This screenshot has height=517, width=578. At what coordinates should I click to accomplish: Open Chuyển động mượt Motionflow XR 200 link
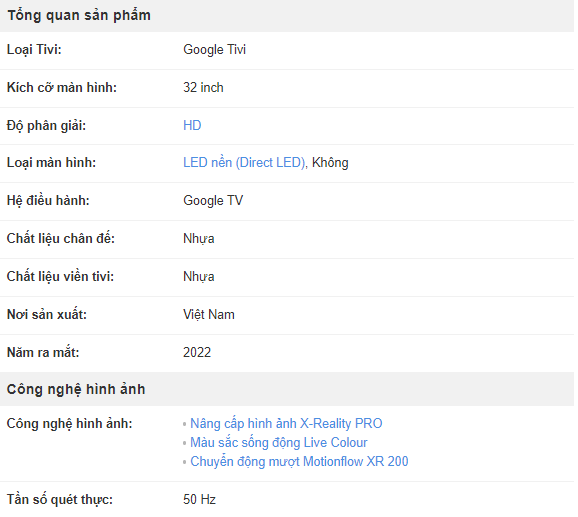299,461
